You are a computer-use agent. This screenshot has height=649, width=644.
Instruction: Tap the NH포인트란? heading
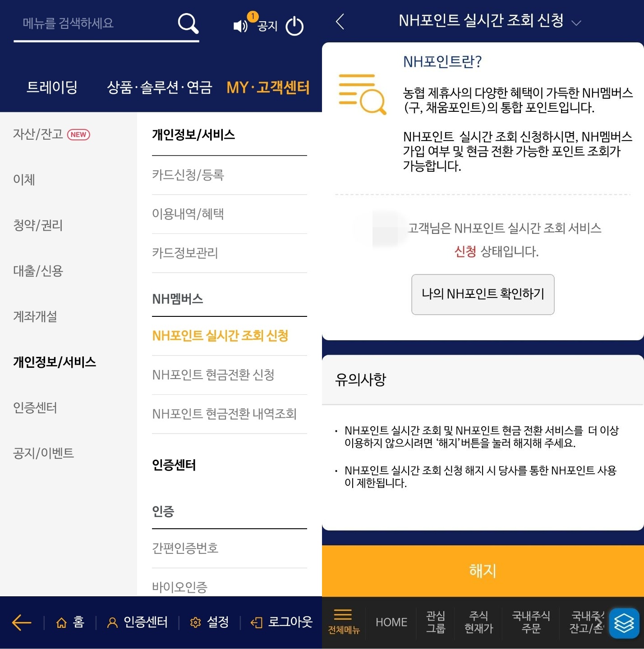[x=442, y=61]
